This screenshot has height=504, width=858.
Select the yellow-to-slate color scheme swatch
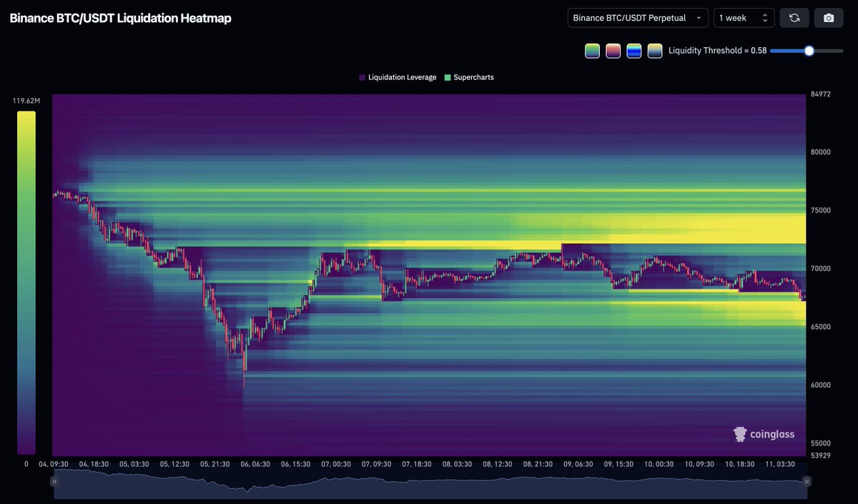(x=654, y=51)
